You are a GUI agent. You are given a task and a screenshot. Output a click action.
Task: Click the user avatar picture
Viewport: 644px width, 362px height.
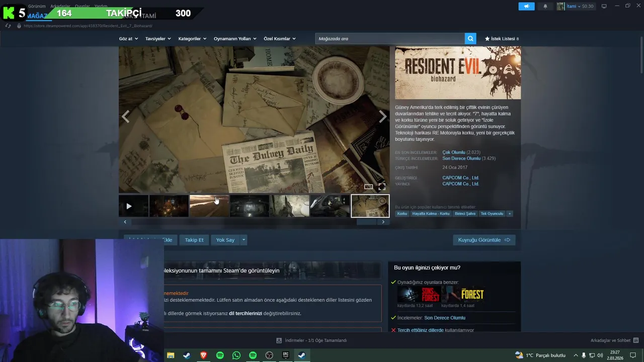pyautogui.click(x=560, y=6)
